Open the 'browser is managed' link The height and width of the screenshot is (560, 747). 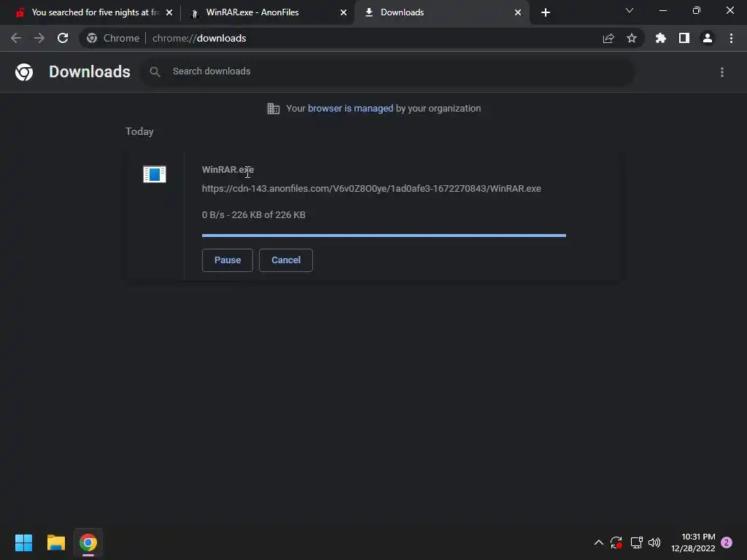(351, 108)
